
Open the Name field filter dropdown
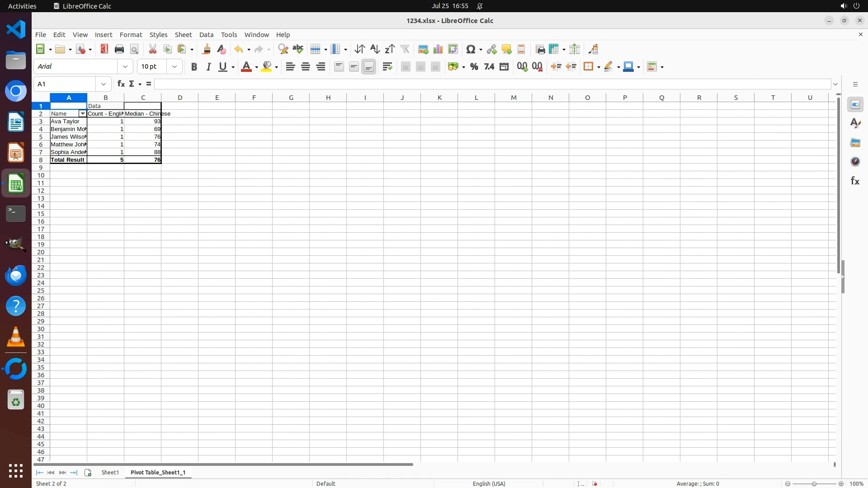(82, 114)
